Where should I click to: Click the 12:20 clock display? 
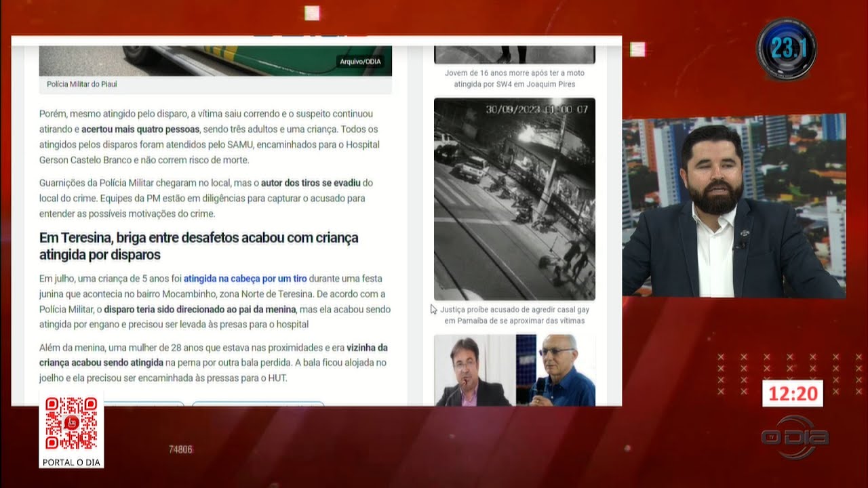click(x=793, y=393)
